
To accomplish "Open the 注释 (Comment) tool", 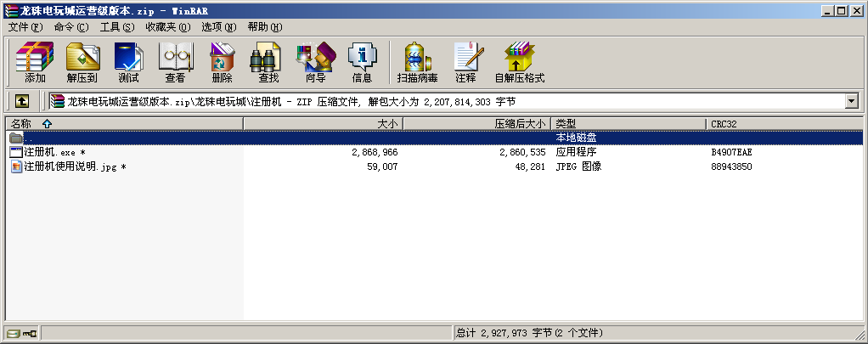I will 465,63.
